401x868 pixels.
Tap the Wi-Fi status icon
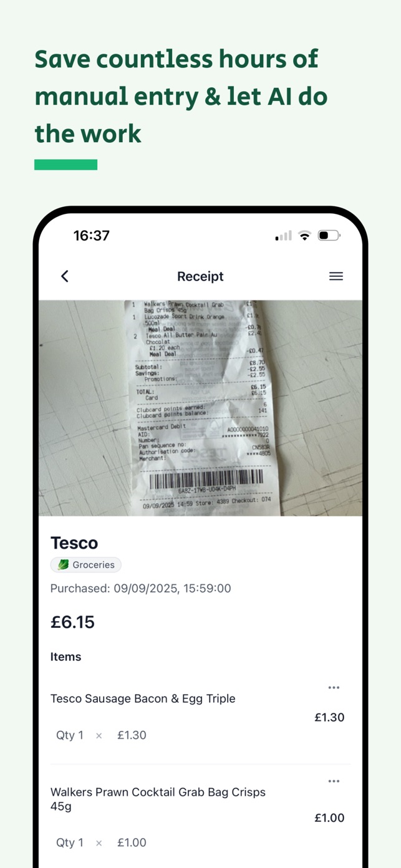304,236
